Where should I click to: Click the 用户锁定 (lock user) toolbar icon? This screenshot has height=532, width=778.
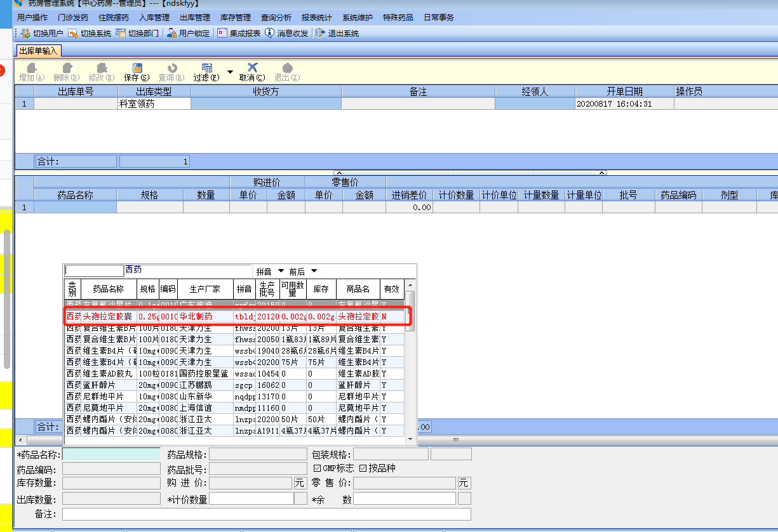click(171, 33)
